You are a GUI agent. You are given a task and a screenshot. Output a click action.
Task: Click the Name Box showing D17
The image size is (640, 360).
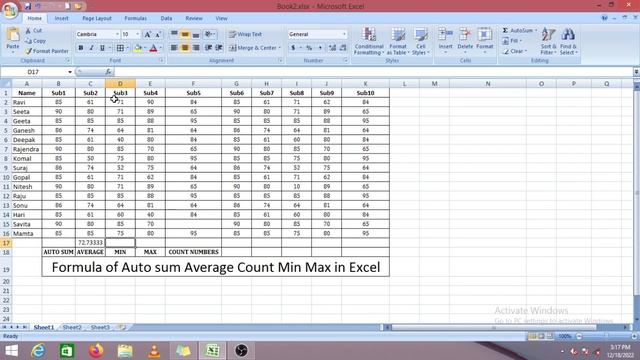coord(33,72)
